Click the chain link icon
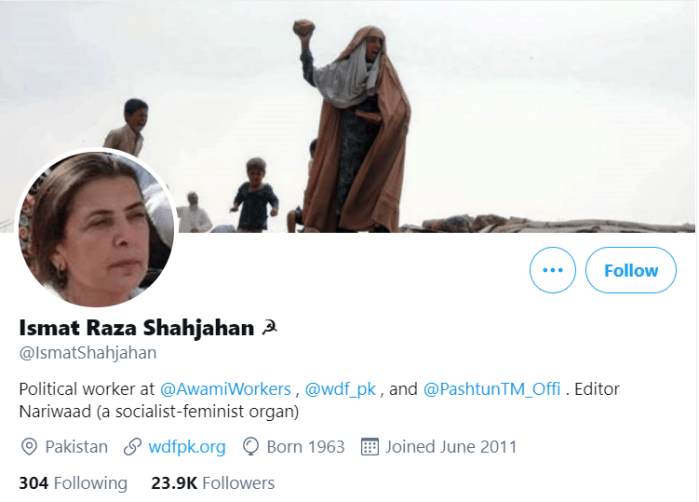Screen dimensions: 699x502 [x=133, y=447]
